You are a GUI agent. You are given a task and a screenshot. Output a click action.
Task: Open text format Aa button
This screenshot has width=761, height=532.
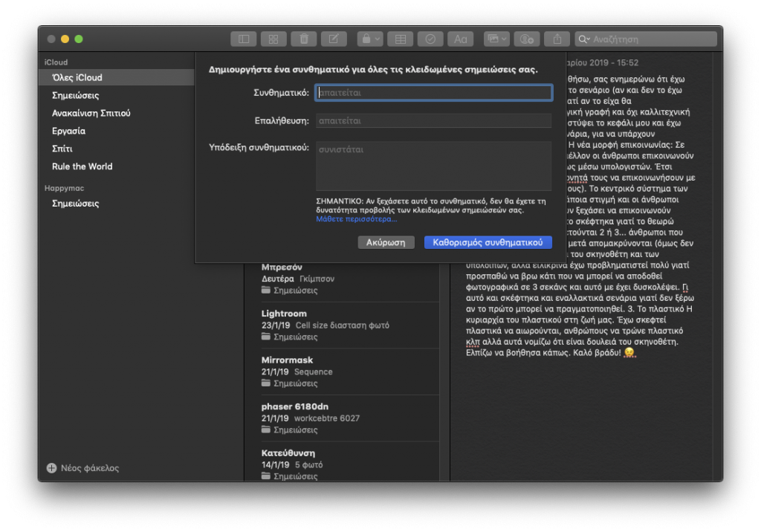click(461, 39)
